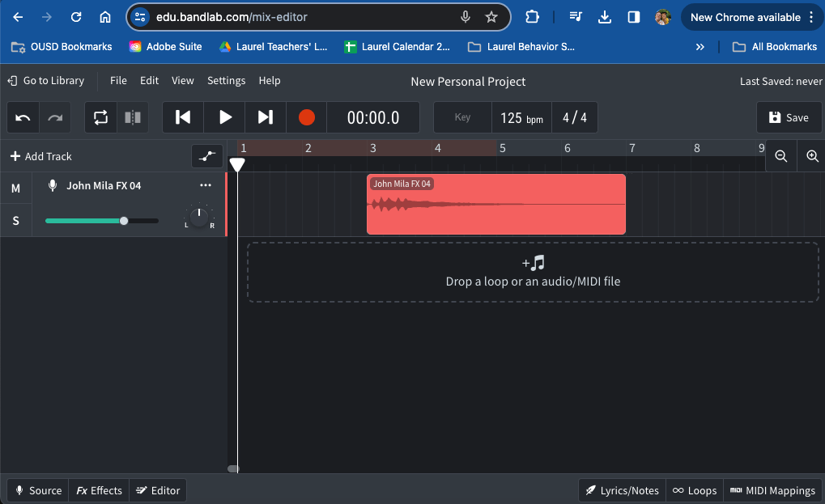Toggle cycle loop mode
Image resolution: width=825 pixels, height=504 pixels.
pos(100,117)
